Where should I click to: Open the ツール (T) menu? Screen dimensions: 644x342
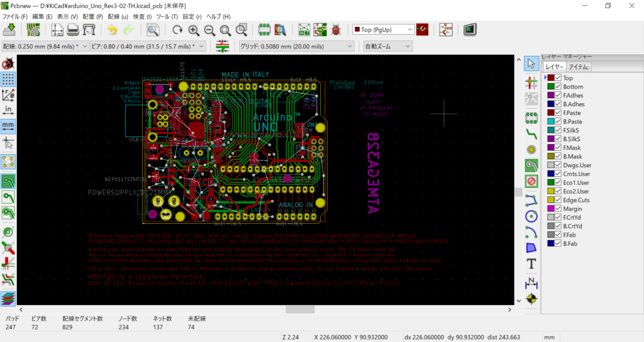167,17
